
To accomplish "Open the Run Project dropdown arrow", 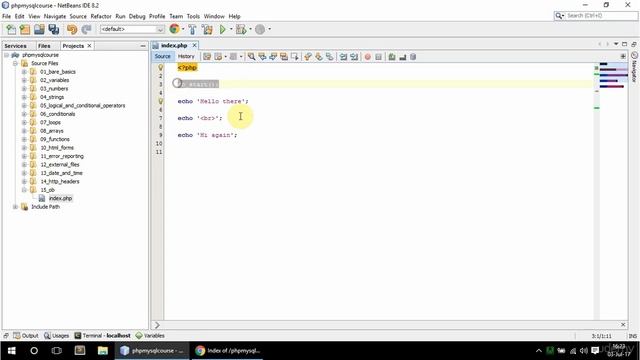I will pyautogui.click(x=231, y=29).
